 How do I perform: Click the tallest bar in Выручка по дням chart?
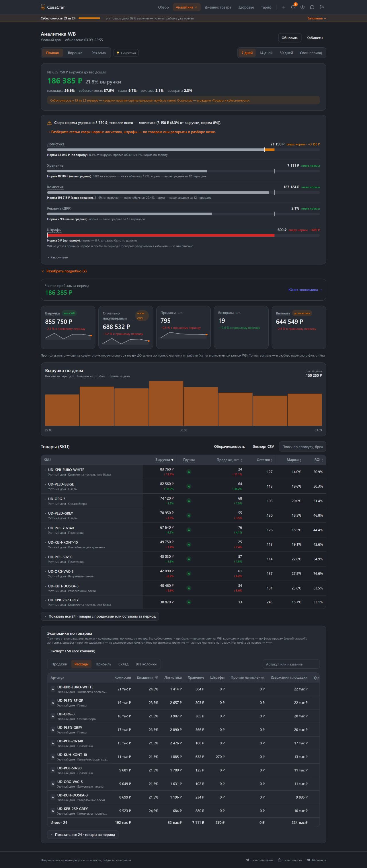pyautogui.click(x=166, y=403)
